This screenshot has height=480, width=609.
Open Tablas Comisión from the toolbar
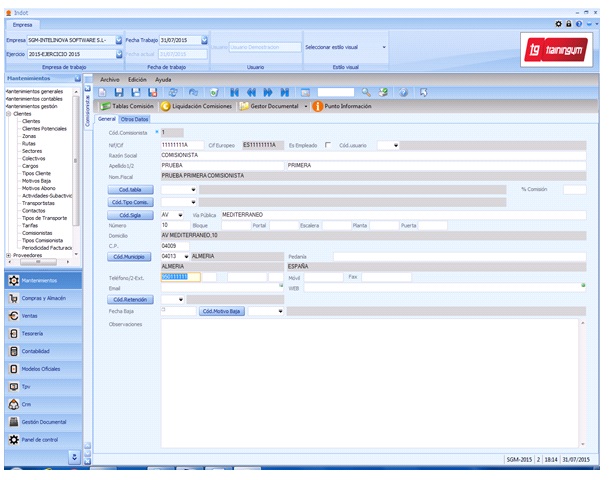coord(126,105)
